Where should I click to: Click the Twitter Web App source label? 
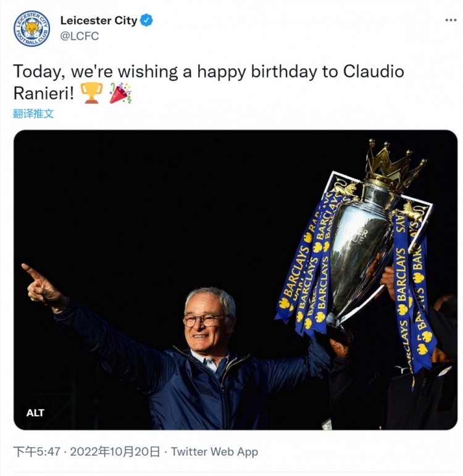(214, 452)
